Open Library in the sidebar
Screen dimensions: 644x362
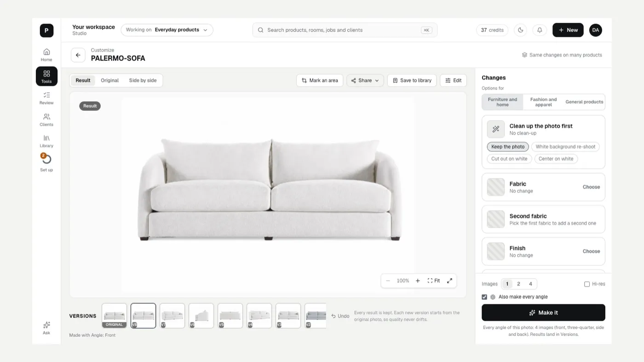click(46, 141)
